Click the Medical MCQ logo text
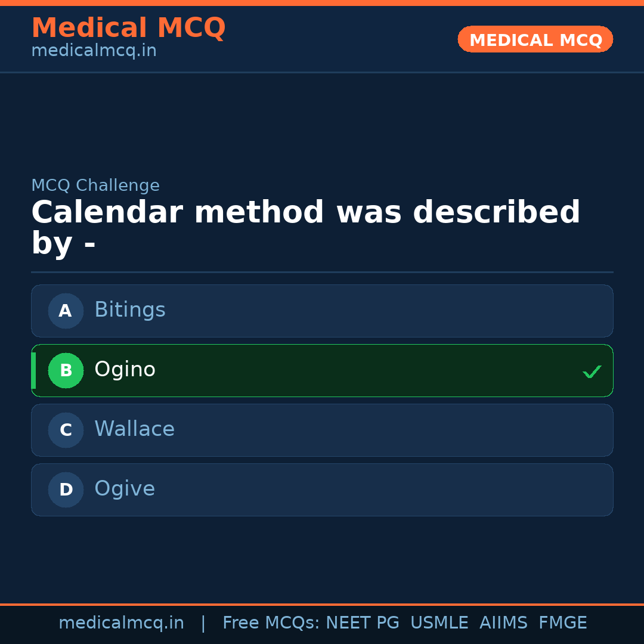This screenshot has height=644, width=644. click(128, 27)
